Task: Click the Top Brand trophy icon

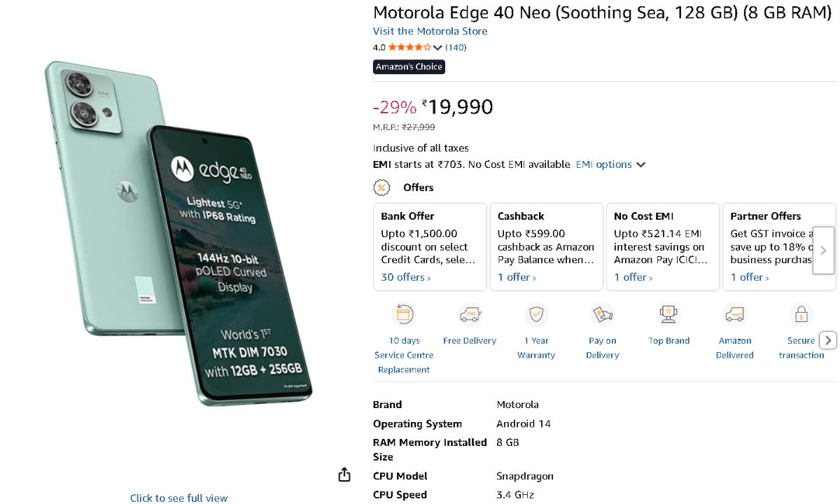Action: pos(668,314)
